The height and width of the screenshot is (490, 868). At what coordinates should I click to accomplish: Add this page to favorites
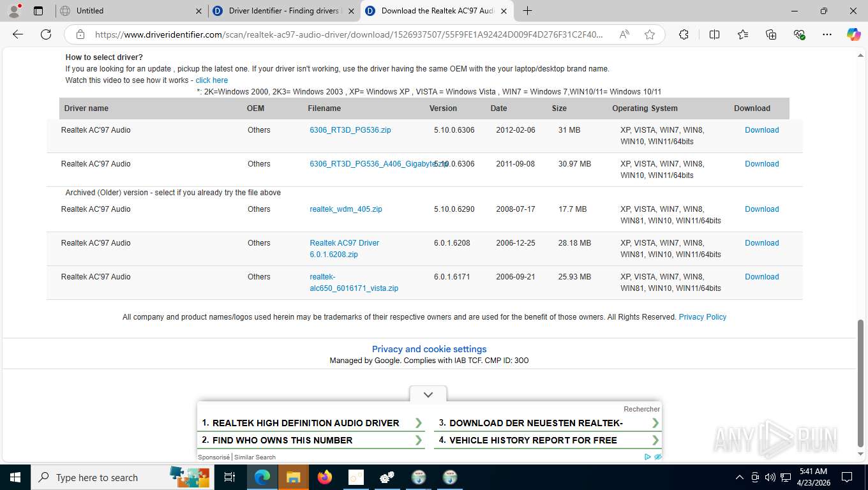[x=650, y=34]
